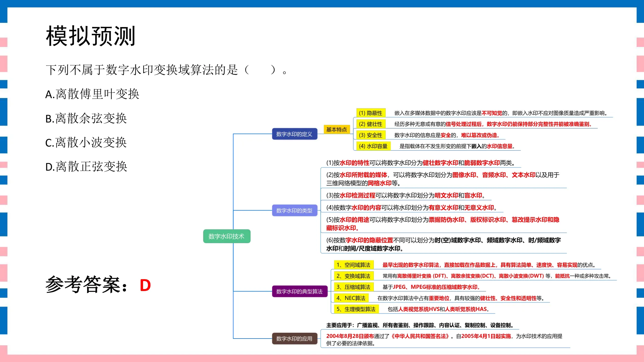This screenshot has height=362, width=644.
Task: Click the description listing DFT, DCT, DWT
Action: (497, 276)
